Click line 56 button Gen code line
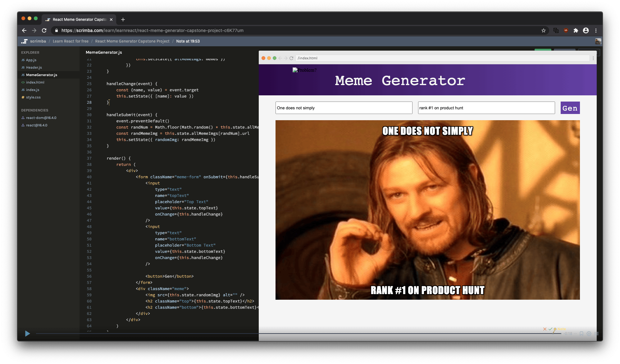 [x=170, y=276]
